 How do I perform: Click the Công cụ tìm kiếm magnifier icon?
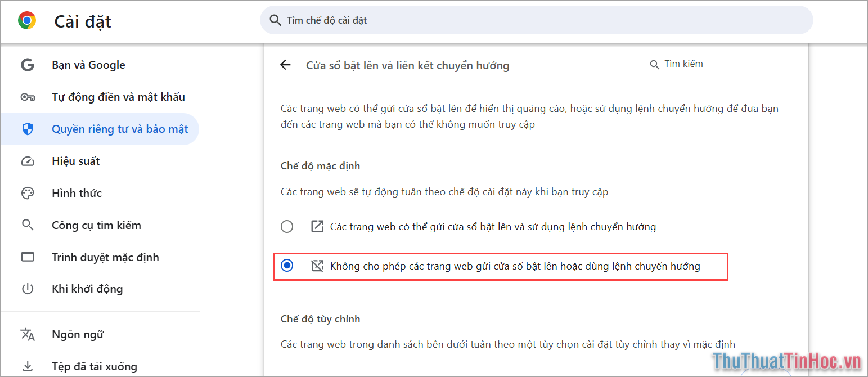pyautogui.click(x=28, y=225)
